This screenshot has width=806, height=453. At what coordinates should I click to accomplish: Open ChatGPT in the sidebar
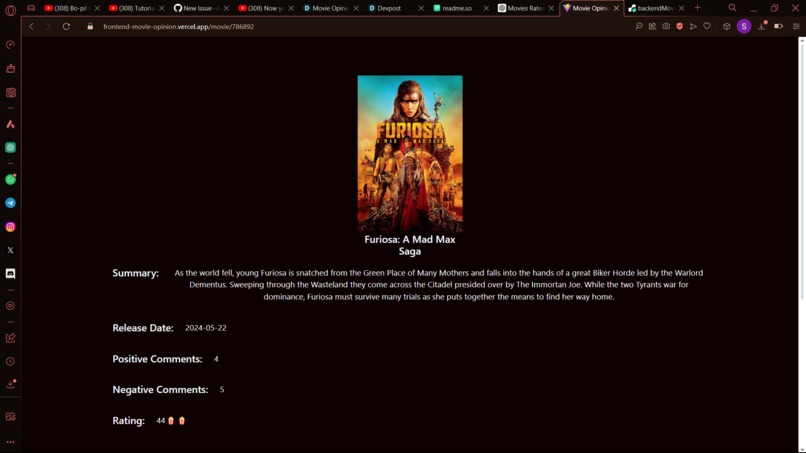(10, 148)
